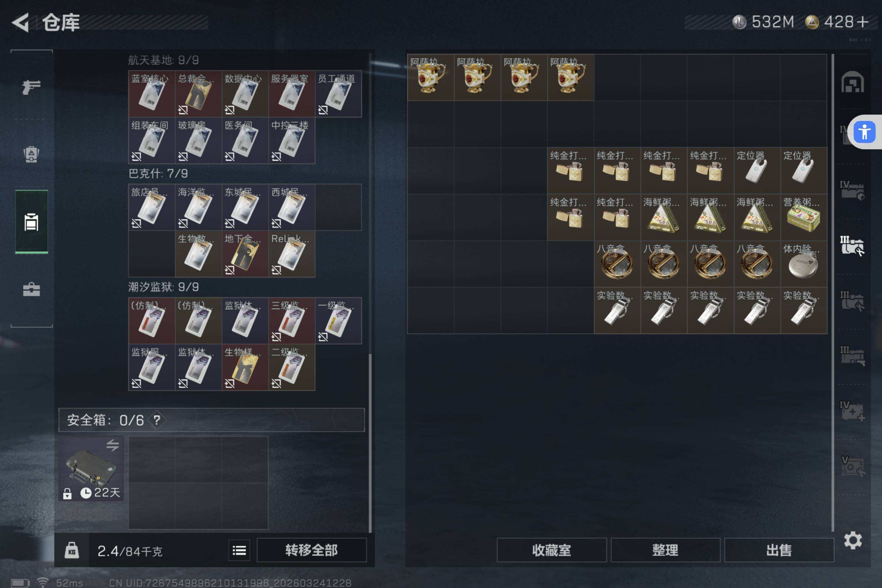Screen dimensions: 882x588
Task: Tap the safe box question mark help icon
Action: click(x=157, y=420)
